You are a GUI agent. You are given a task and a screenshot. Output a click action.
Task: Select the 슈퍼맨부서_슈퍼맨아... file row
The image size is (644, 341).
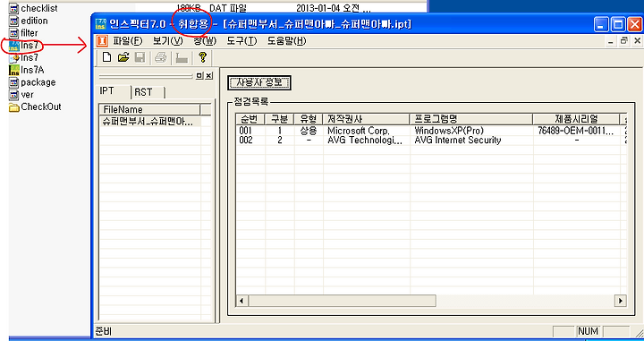click(x=150, y=121)
